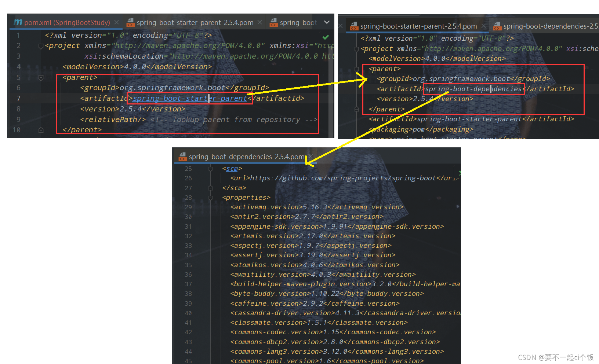Close the pom.xml (SpringBootStudy) tab
The height and width of the screenshot is (364, 599).
116,22
